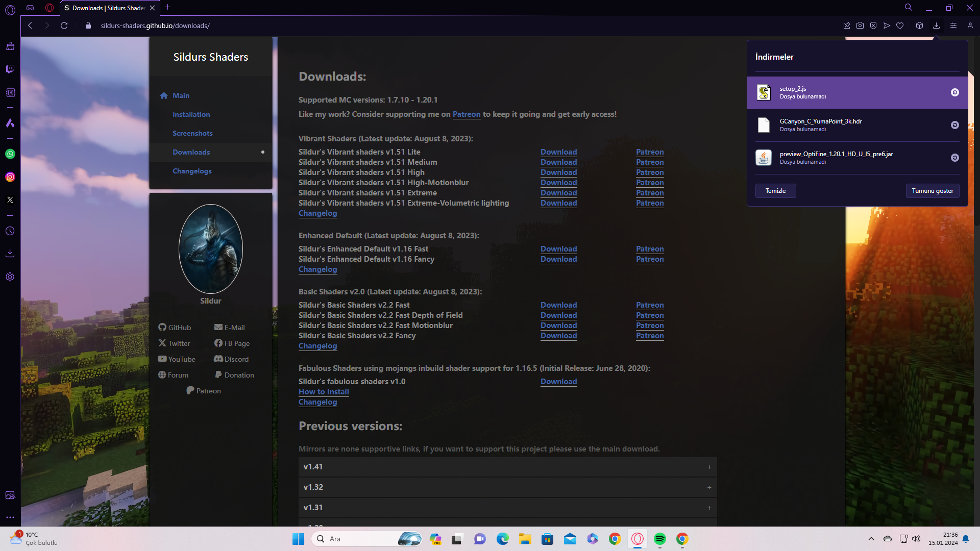
Task: Click the Tümünü göster button
Action: coord(932,191)
